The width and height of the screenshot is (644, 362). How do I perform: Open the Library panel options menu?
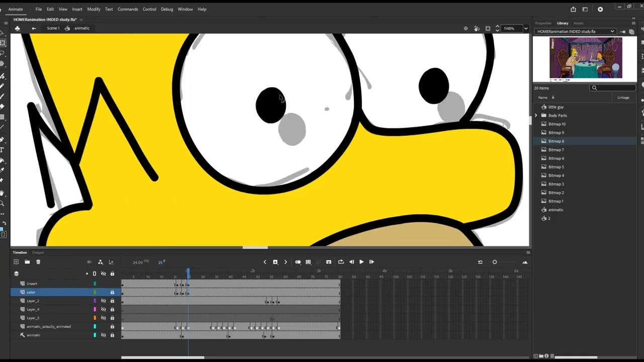pyautogui.click(x=633, y=23)
